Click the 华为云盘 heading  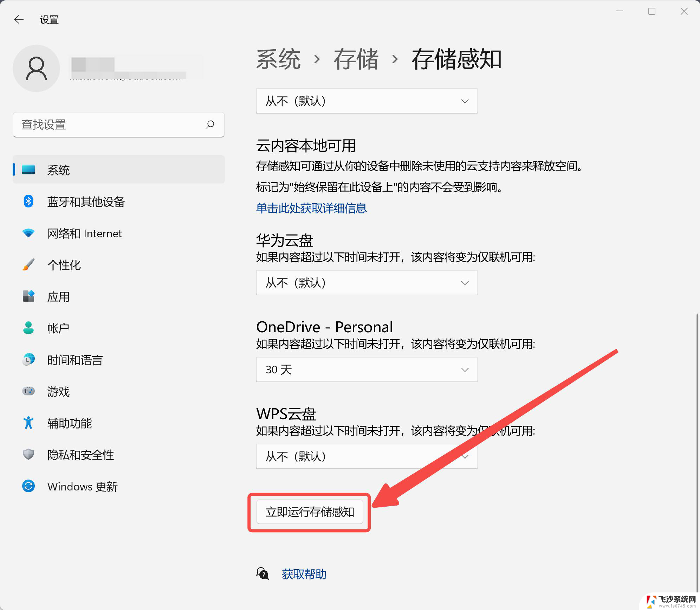tap(285, 240)
